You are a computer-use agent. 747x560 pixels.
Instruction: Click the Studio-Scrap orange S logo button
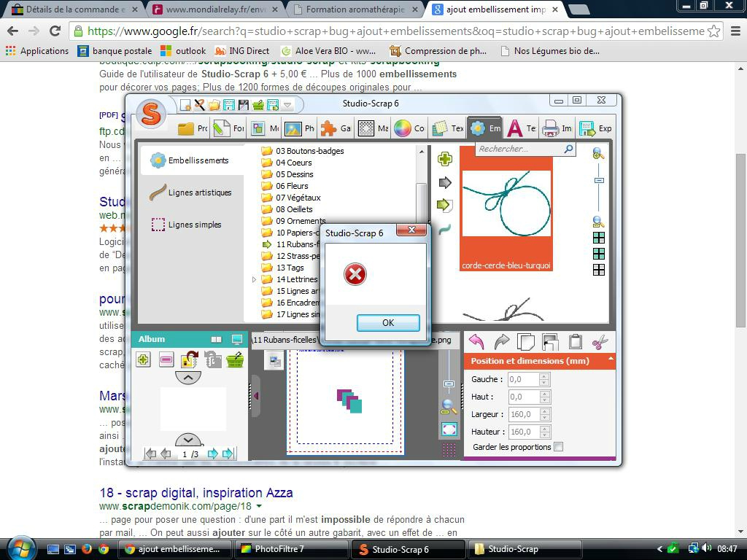pyautogui.click(x=151, y=114)
